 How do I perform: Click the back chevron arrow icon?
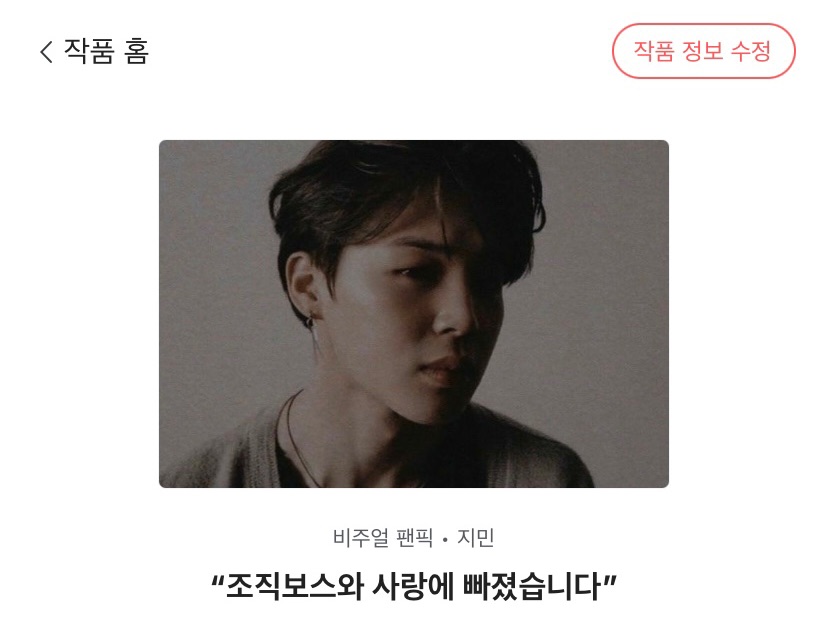tap(46, 52)
